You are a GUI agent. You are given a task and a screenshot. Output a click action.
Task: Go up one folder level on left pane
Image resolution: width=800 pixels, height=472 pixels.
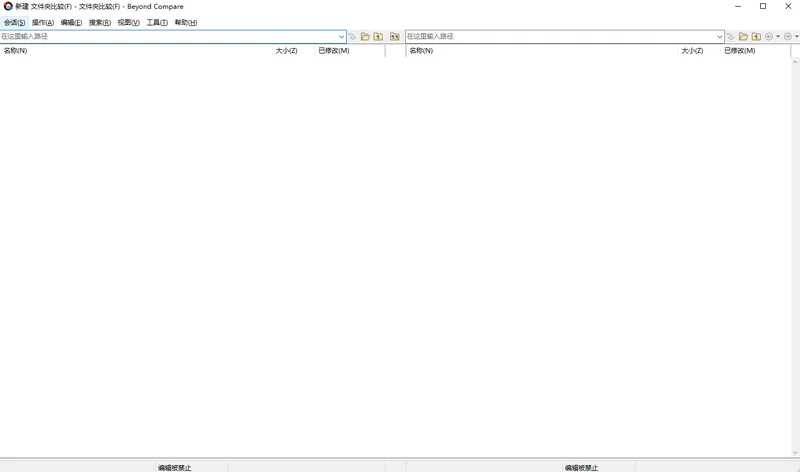pyautogui.click(x=378, y=37)
